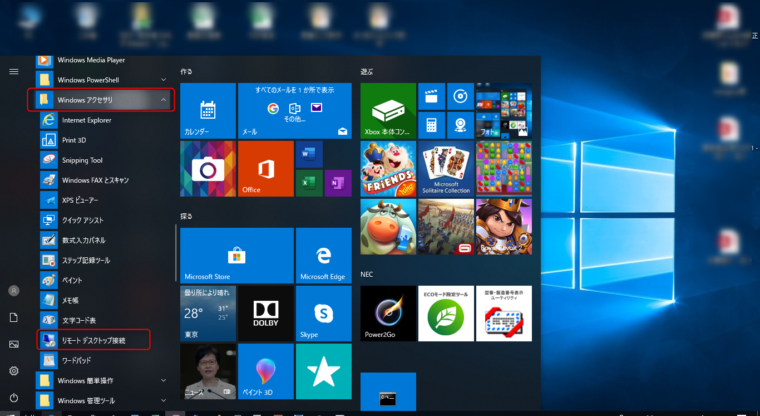Open the Word tile

click(309, 154)
